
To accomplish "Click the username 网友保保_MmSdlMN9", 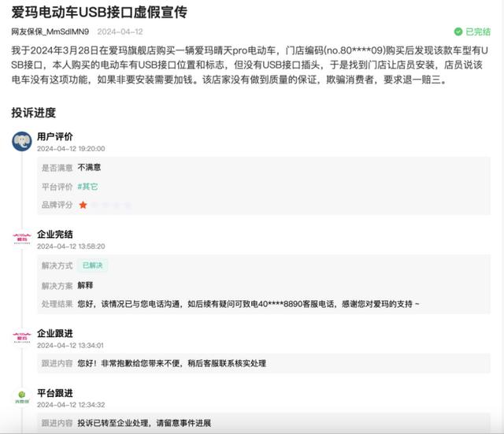I will (50, 32).
